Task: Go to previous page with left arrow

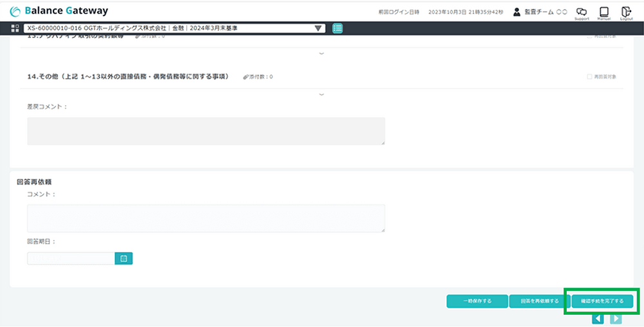Action: (x=598, y=318)
